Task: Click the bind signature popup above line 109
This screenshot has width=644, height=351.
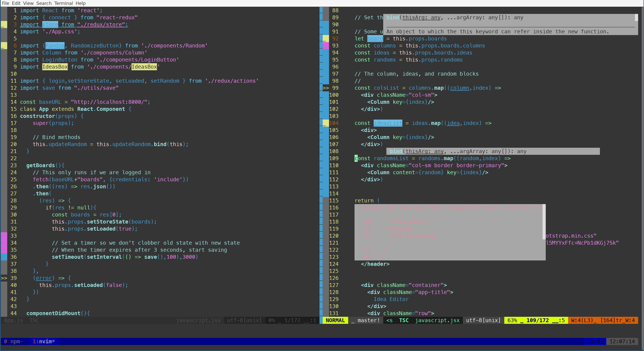Action: click(x=493, y=151)
